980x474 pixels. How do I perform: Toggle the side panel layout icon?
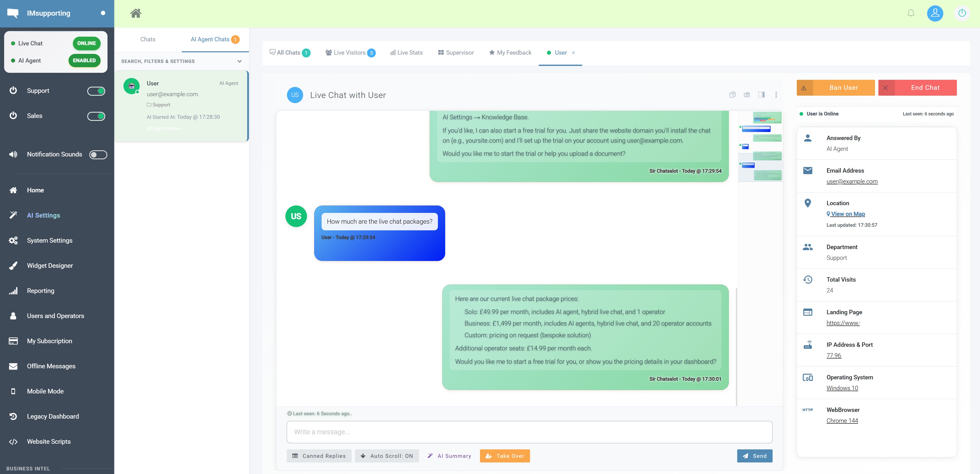[761, 95]
